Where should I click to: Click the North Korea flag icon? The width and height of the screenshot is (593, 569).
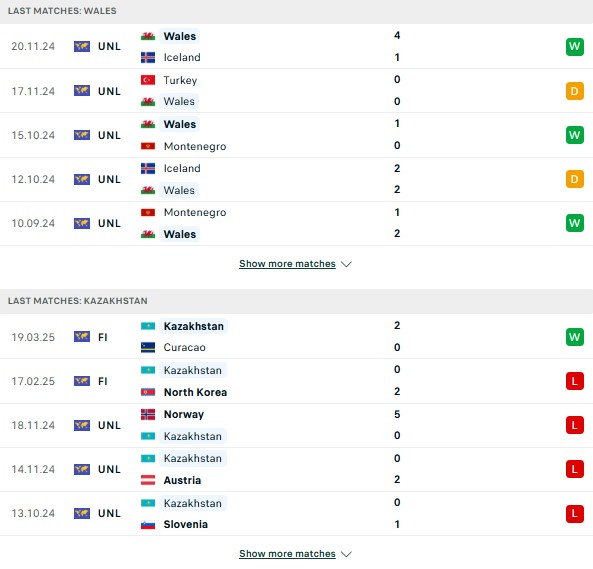tap(148, 392)
